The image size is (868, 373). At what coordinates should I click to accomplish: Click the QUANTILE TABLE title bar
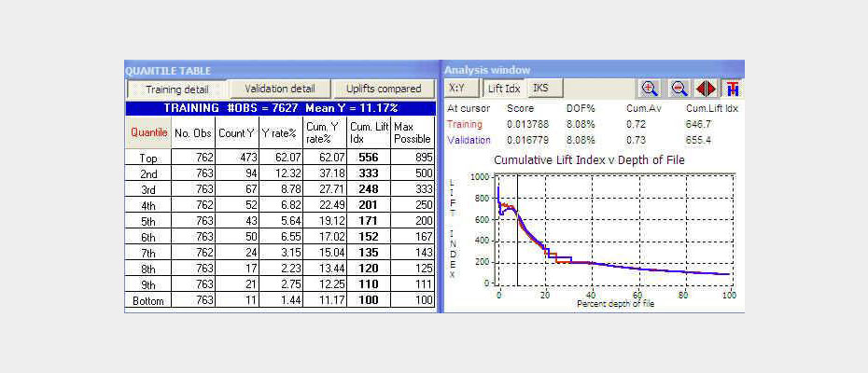[x=281, y=70]
